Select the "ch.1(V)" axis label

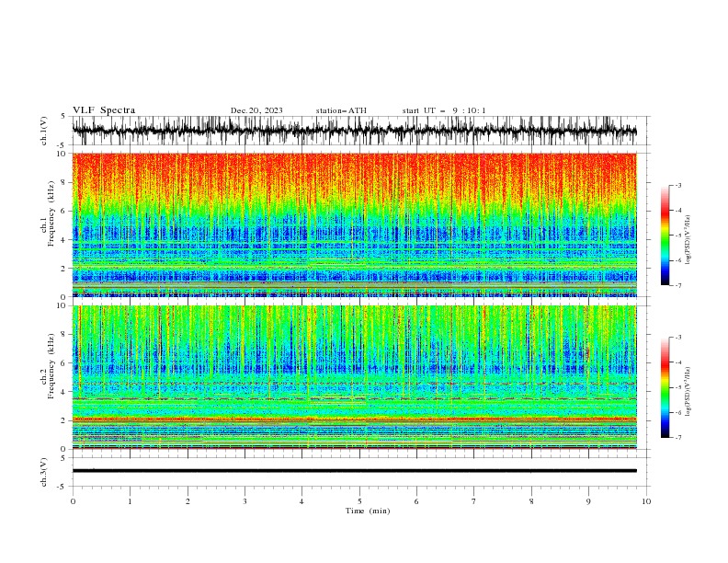point(44,131)
